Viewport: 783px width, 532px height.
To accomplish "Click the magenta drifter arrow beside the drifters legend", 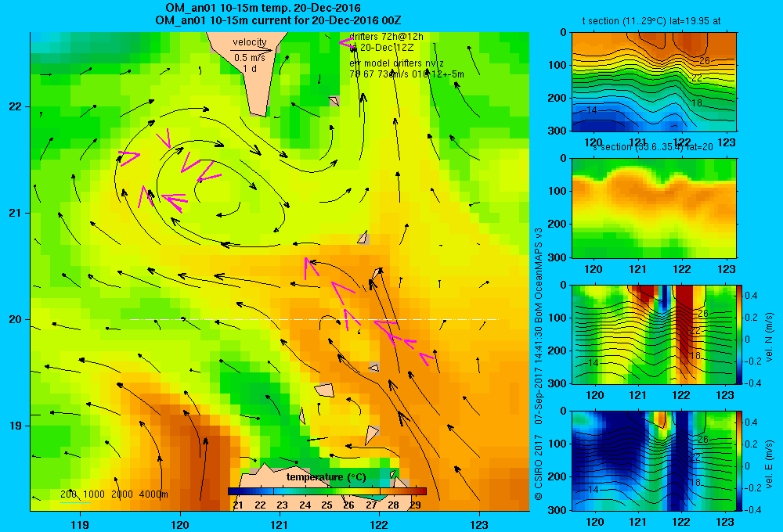I will 347,43.
